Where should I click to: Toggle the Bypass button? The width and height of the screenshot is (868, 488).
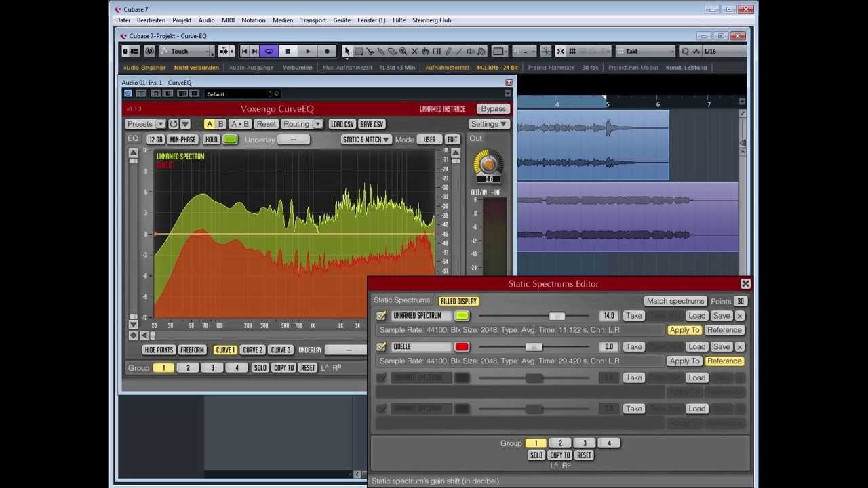pos(493,109)
